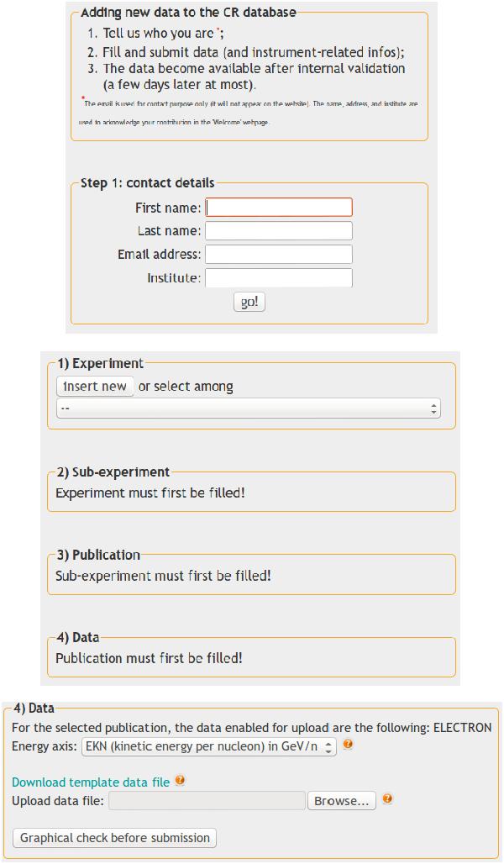Image resolution: width=504 pixels, height=864 pixels.
Task: Click the Institute text field
Action: [279, 278]
